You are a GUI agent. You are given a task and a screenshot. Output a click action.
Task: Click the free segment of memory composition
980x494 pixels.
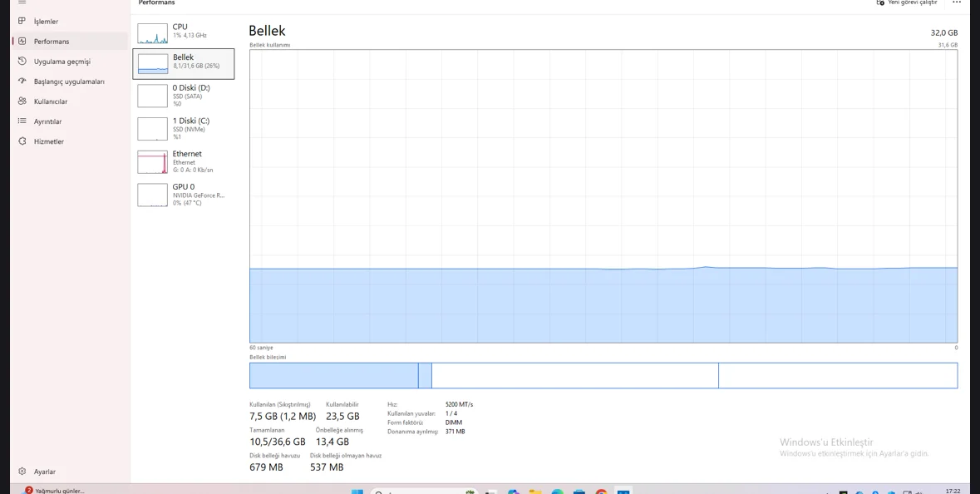coord(838,375)
